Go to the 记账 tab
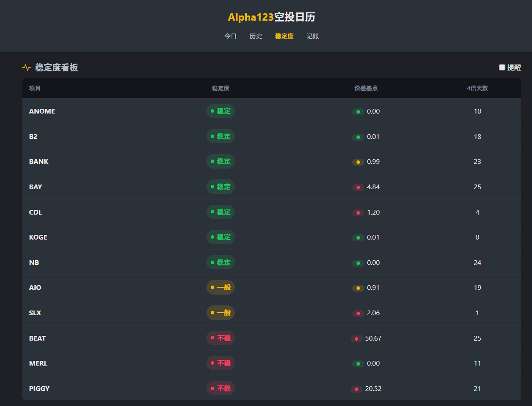Image resolution: width=532 pixels, height=406 pixels. [313, 36]
